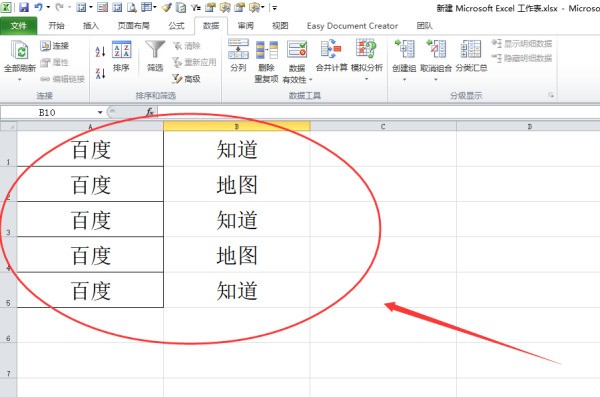Click 编辑链接 edit links button
The height and width of the screenshot is (397, 600).
[x=62, y=79]
